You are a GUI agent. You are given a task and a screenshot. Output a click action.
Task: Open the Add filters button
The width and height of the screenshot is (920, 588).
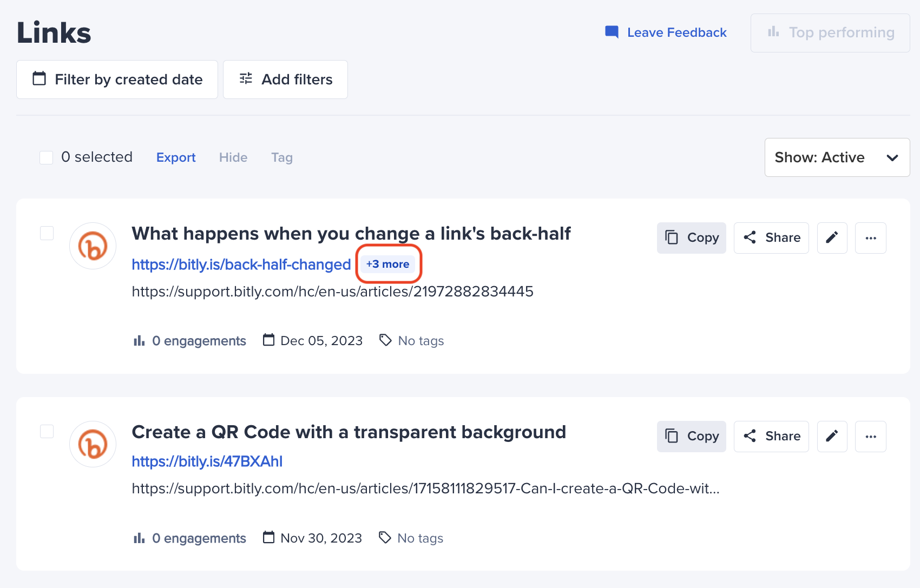[x=285, y=80]
